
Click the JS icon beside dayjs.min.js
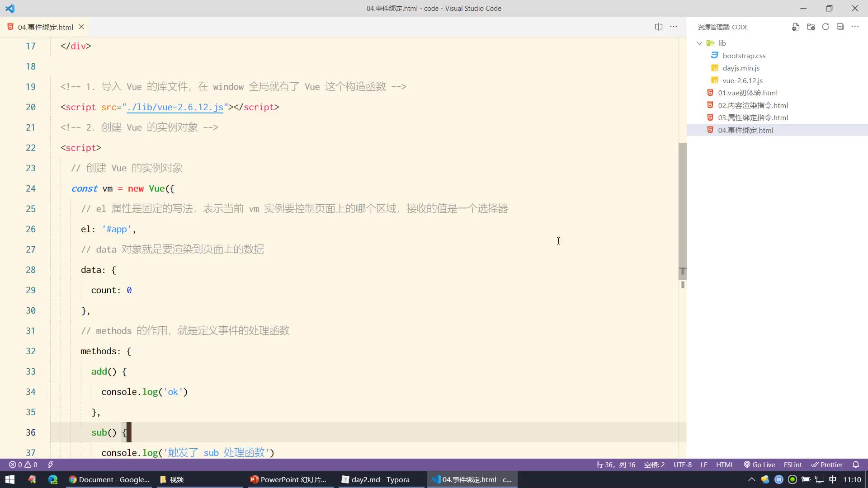pyautogui.click(x=715, y=68)
